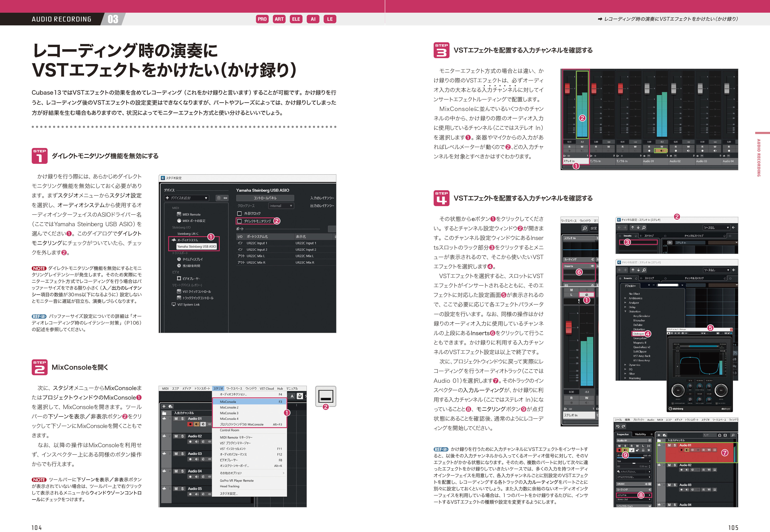Image resolution: width=770 pixels, height=532 pixels.
Task: Select MixConsole F3 in the Studio menu
Action: [x=250, y=402]
